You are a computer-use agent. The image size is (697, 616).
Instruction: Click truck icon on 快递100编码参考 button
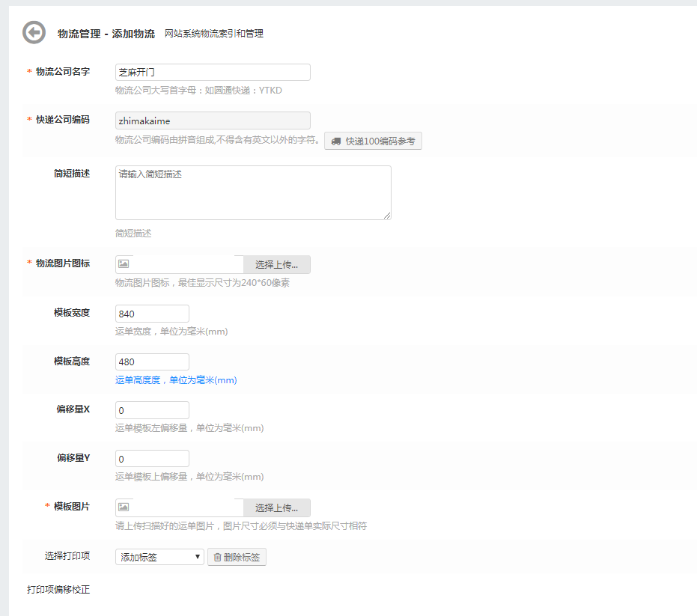point(336,141)
